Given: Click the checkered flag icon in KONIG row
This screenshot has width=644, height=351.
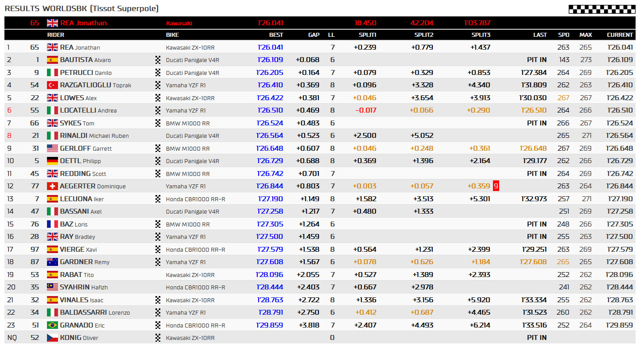Looking at the screenshot, I should (158, 338).
